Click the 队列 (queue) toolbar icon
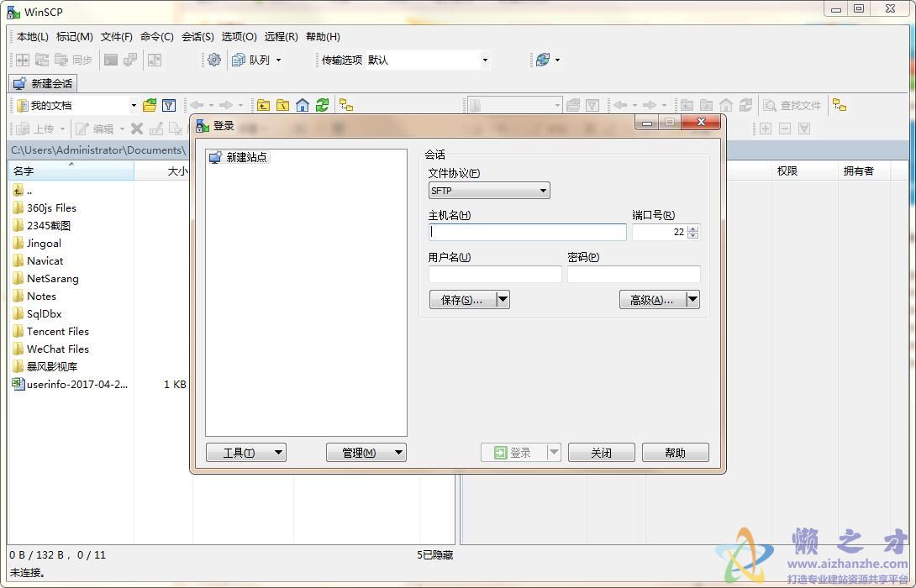 point(244,60)
